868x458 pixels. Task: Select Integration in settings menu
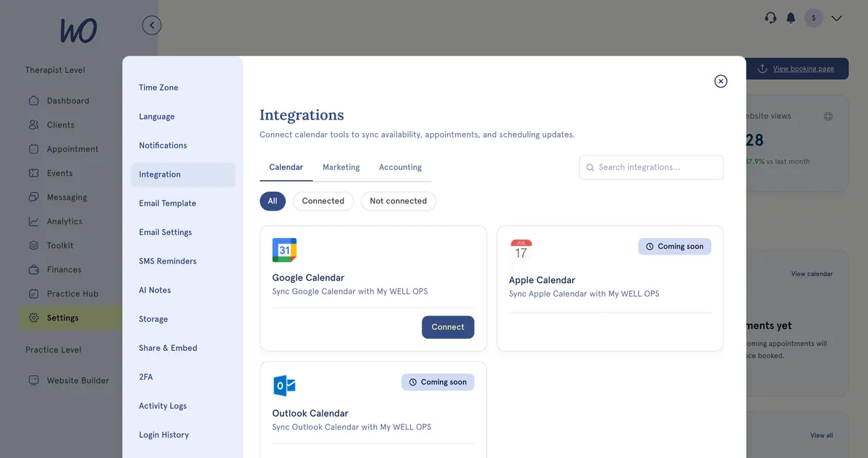[x=183, y=174]
